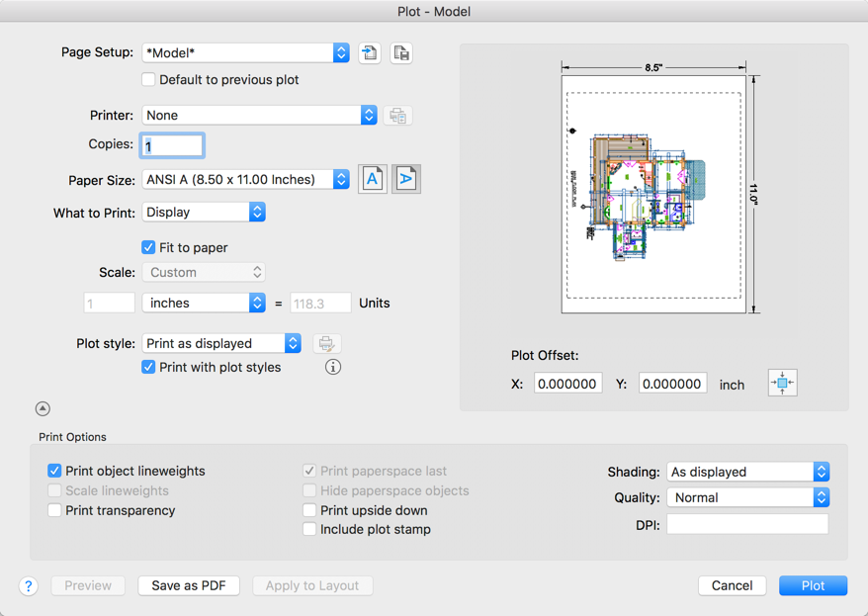Screen dimensions: 868x616
Task: Open the help question mark icon
Action: point(29,585)
